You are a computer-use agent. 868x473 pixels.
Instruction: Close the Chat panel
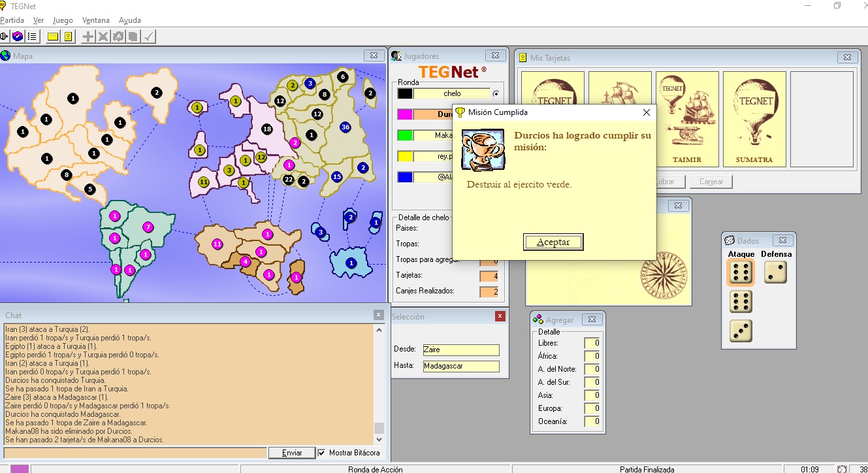point(378,315)
